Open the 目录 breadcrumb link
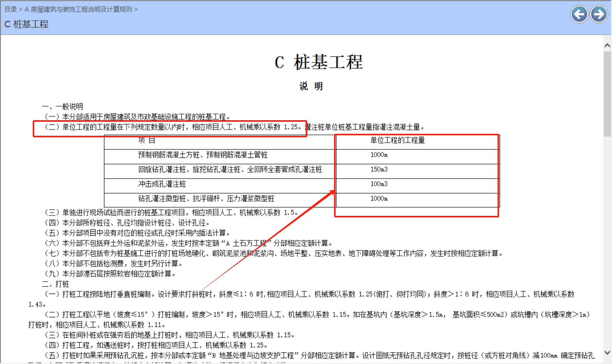 click(x=11, y=9)
